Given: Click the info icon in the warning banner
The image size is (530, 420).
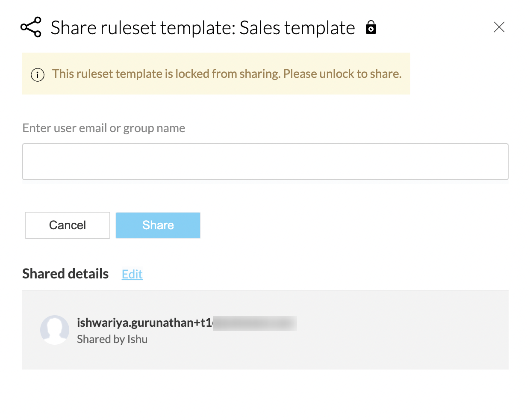Looking at the screenshot, I should 38,75.
